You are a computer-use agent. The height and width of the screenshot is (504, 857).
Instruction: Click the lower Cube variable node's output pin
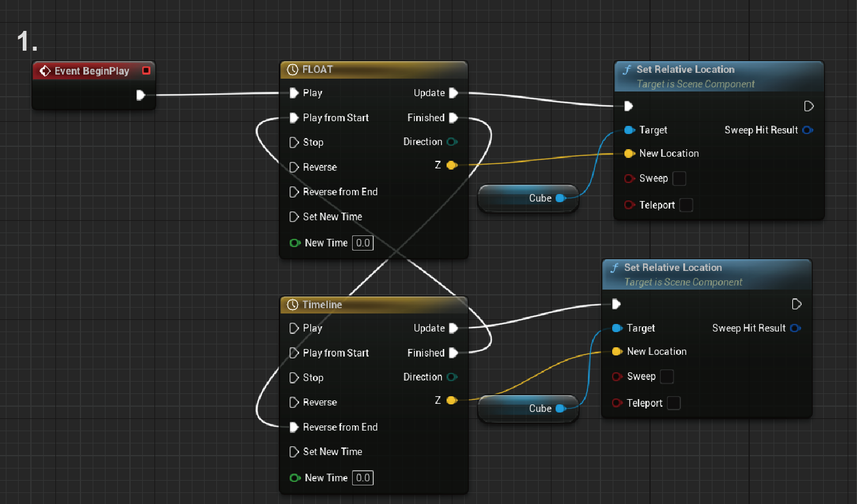561,408
